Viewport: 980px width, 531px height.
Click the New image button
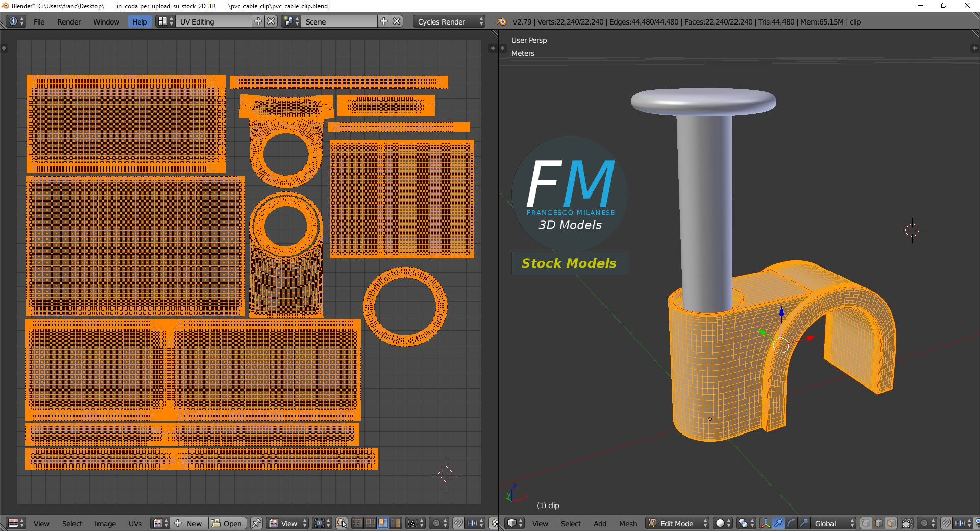(x=189, y=523)
